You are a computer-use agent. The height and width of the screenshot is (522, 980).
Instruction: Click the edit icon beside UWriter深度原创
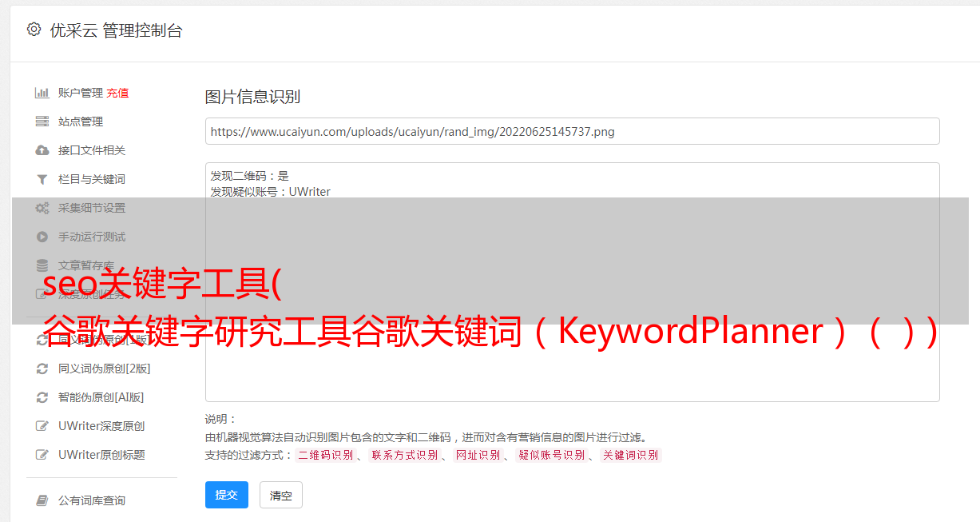42,426
